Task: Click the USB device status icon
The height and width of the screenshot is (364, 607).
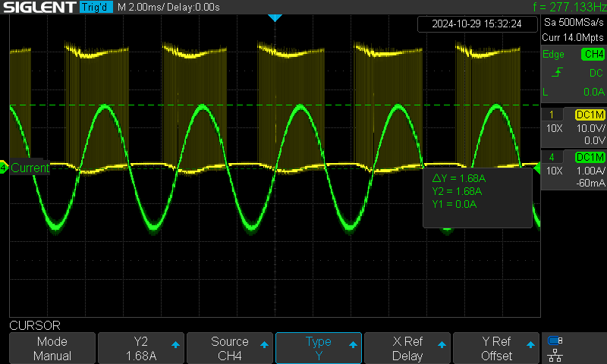Action: pyautogui.click(x=555, y=340)
